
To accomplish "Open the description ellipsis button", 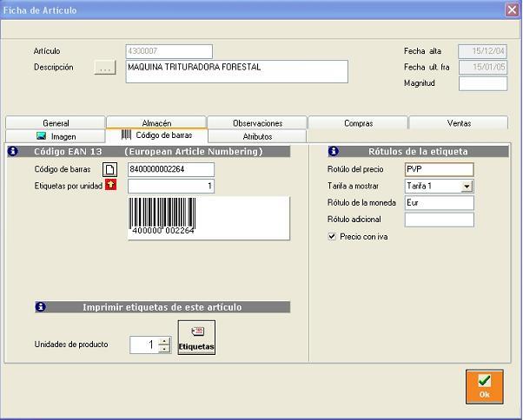I will click(x=105, y=68).
